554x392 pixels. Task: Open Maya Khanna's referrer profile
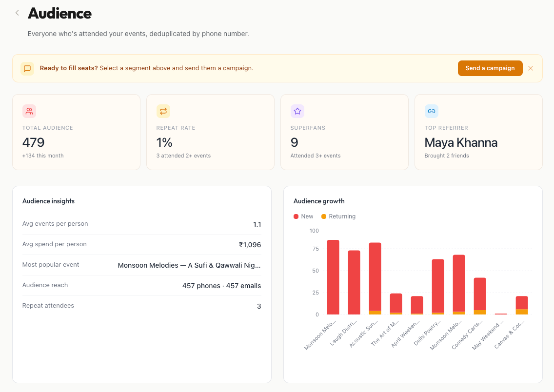[x=461, y=142]
